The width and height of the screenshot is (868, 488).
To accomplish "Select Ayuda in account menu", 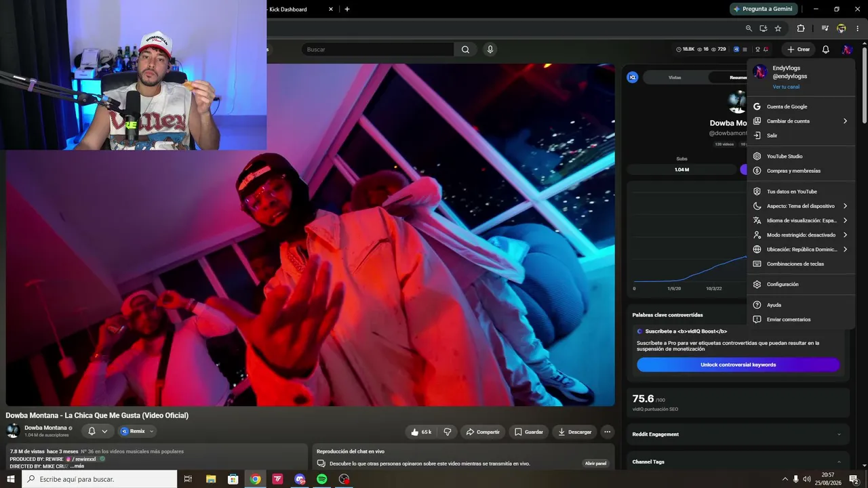I will click(801, 305).
